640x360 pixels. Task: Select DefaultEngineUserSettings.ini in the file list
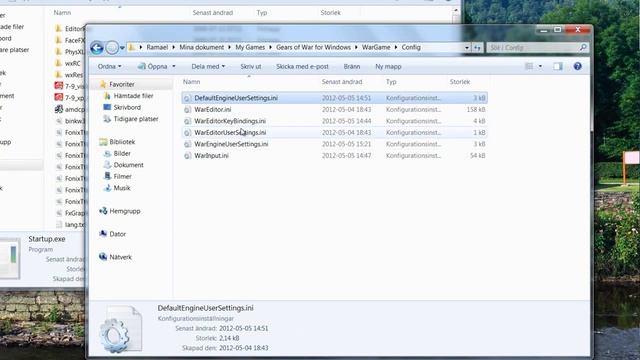tap(334, 98)
